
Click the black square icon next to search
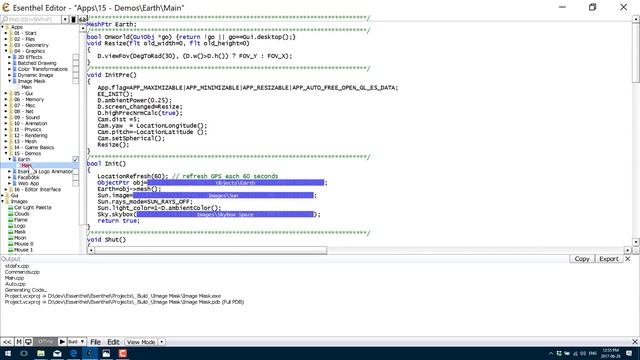[x=73, y=19]
